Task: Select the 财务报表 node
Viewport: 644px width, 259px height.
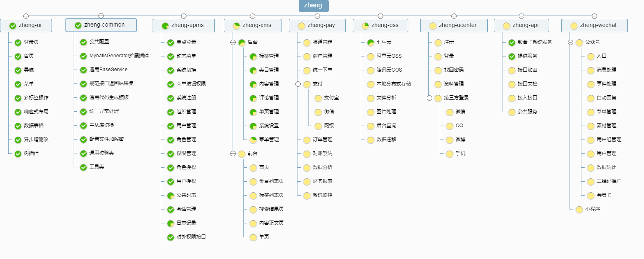Action: coord(322,181)
